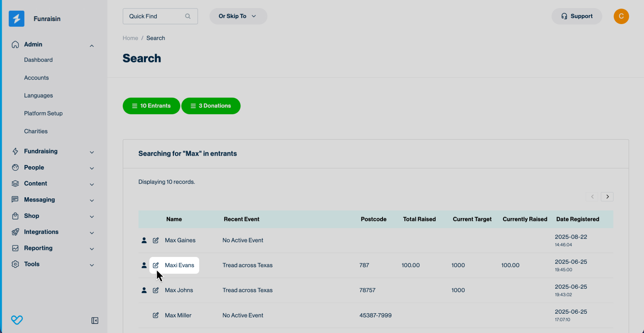Image resolution: width=644 pixels, height=333 pixels.
Task: Click the Support button
Action: [577, 16]
